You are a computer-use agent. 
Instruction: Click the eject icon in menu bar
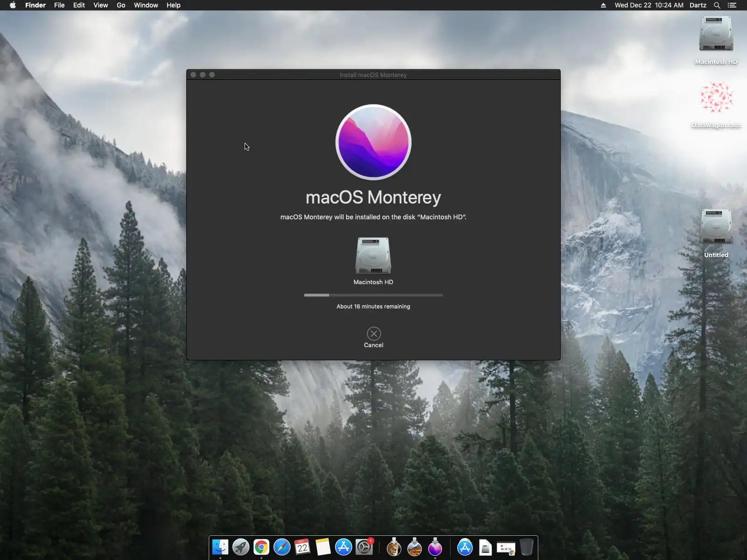[603, 5]
